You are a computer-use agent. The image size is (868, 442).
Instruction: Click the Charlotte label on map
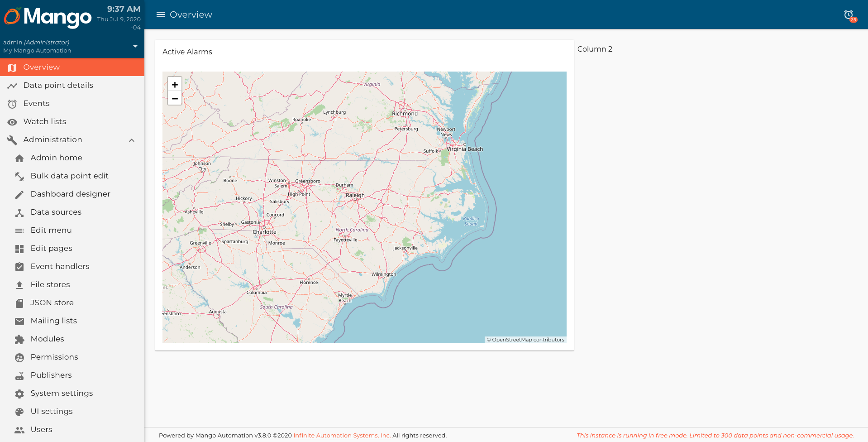[264, 232]
